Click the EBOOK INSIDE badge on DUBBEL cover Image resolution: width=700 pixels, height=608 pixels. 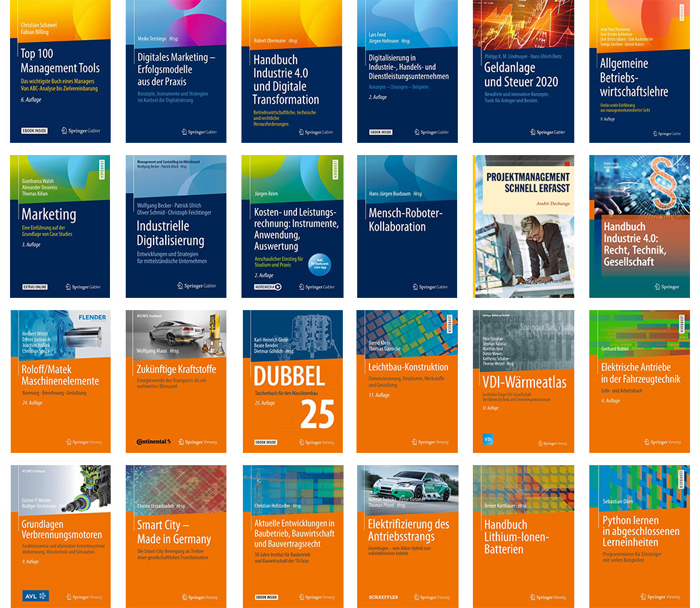click(265, 442)
